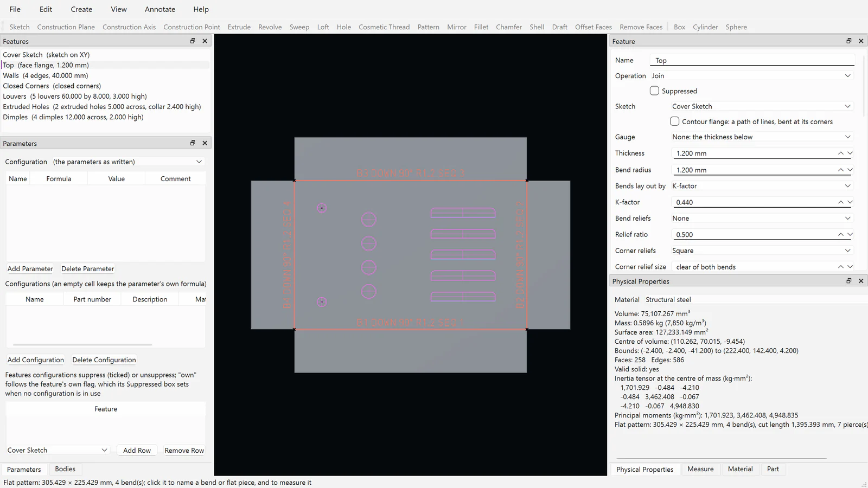Open the File menu
The width and height of the screenshot is (868, 488).
(x=15, y=9)
